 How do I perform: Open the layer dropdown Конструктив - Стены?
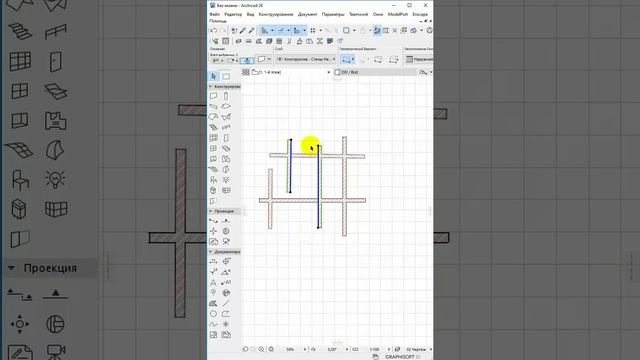tap(306, 60)
